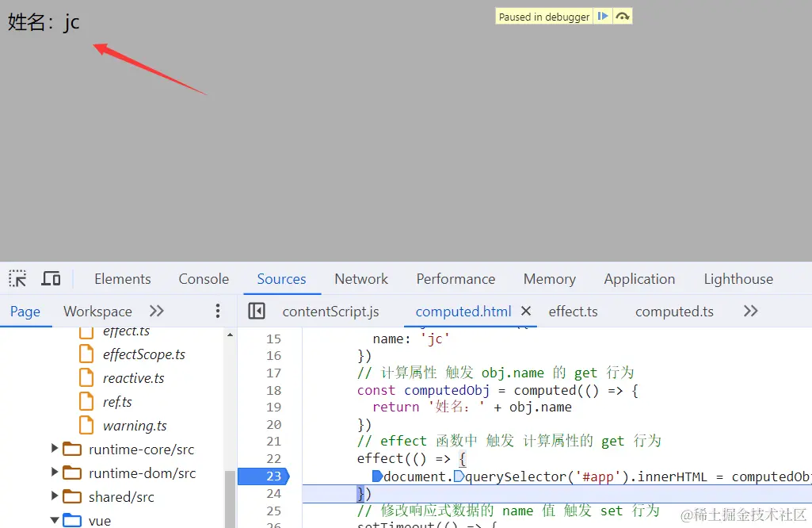
Task: Click the 姓名：jc page text
Action: (44, 22)
